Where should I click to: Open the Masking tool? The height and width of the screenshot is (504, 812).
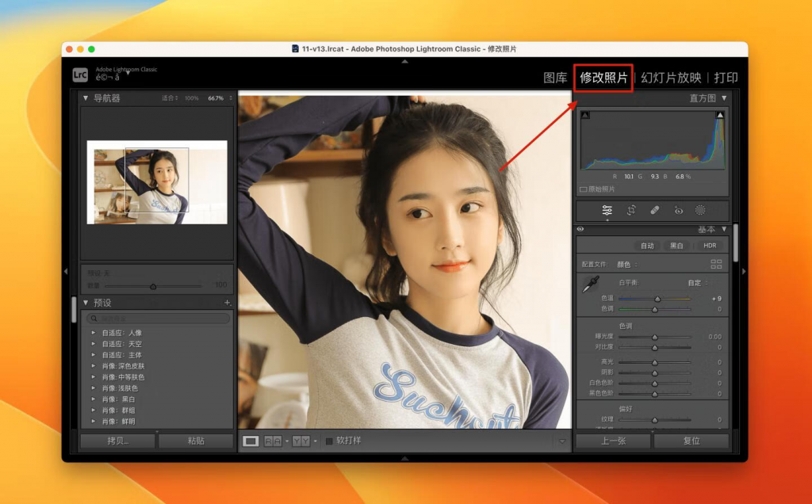click(701, 210)
